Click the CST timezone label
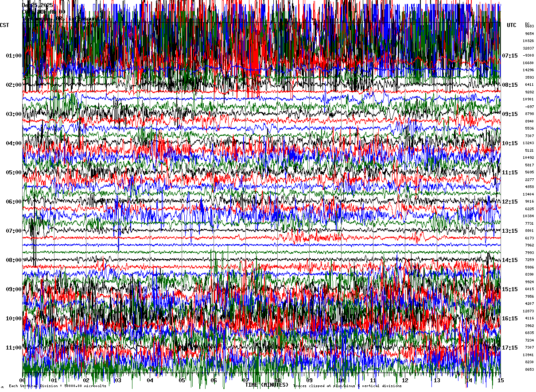 tap(4, 25)
